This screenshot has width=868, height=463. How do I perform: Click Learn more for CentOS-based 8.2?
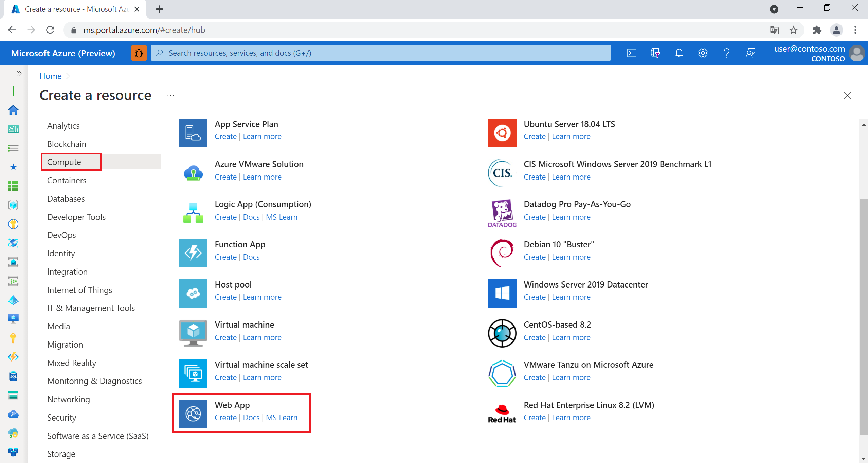[x=571, y=337]
